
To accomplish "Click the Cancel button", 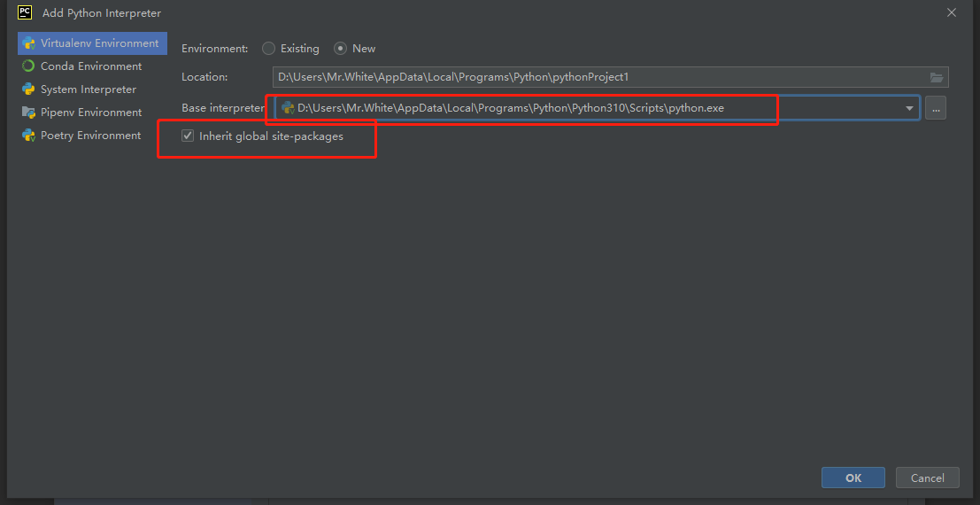I will 928,478.
